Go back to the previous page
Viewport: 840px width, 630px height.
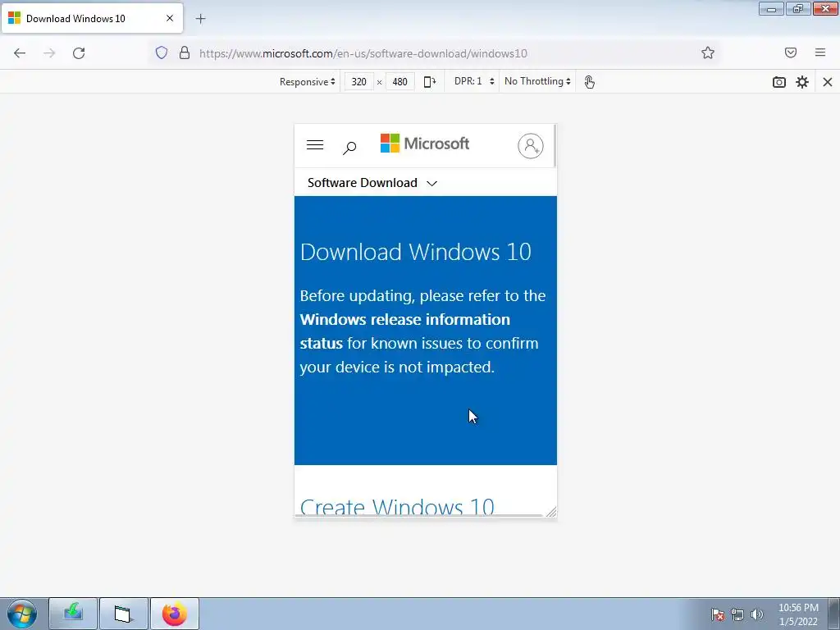(x=20, y=53)
